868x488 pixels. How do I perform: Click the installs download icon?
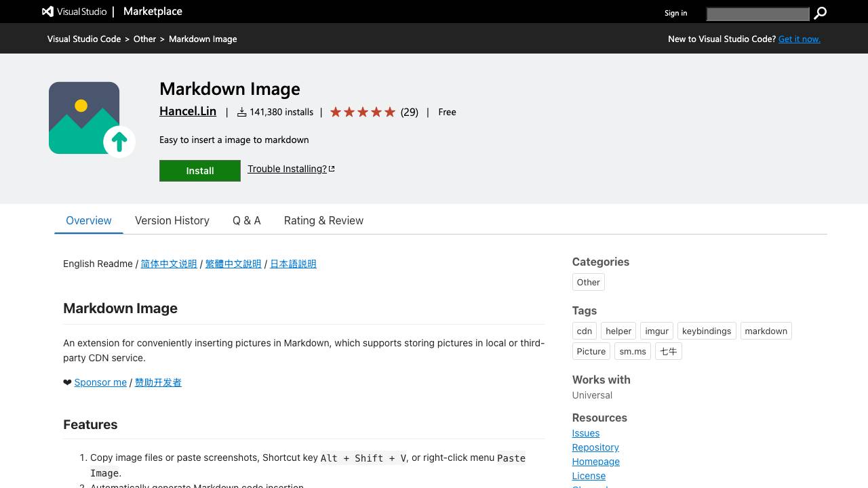[x=241, y=112]
